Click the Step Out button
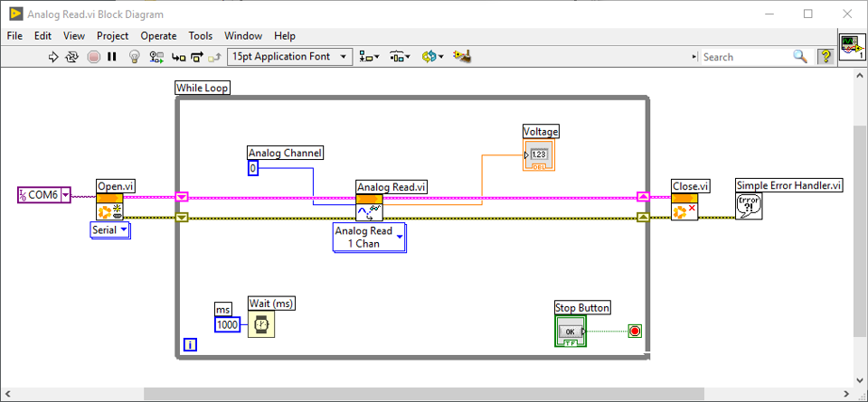868x402 pixels. pos(215,56)
